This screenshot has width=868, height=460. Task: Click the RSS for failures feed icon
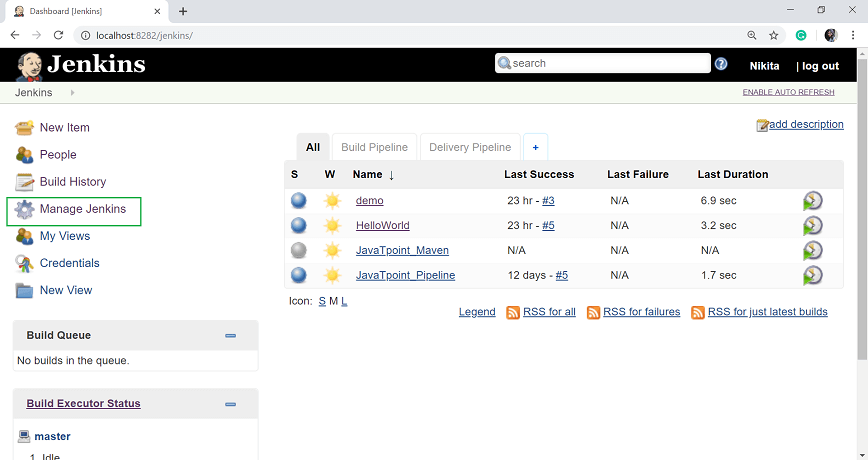(593, 313)
